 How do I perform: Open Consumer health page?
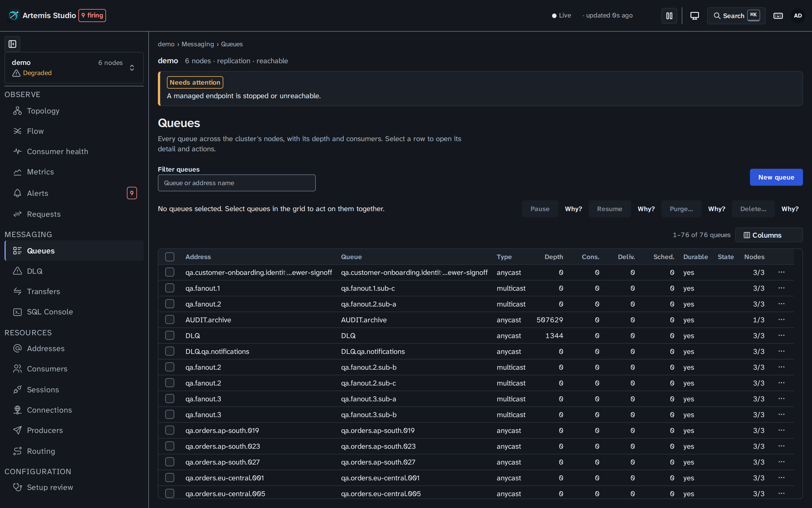click(x=74, y=152)
